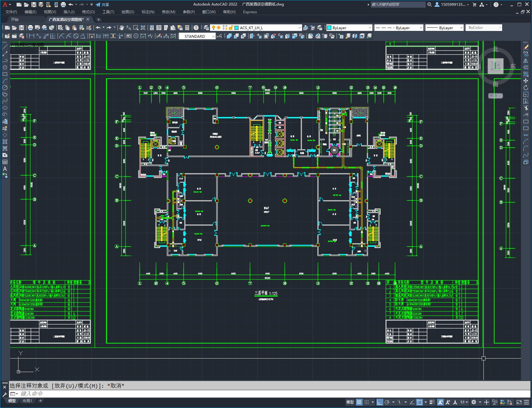The height and width of the screenshot is (408, 532).
Task: Toggle lineweight display in status bar
Action: (432, 402)
